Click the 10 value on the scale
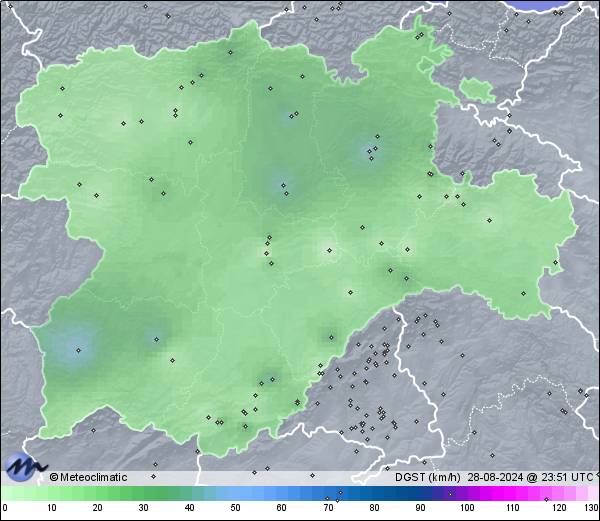 click(52, 508)
